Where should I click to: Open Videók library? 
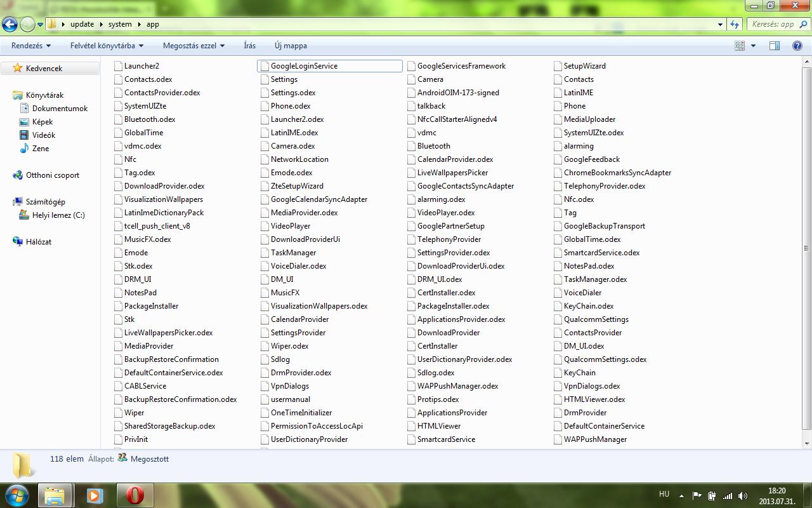43,135
